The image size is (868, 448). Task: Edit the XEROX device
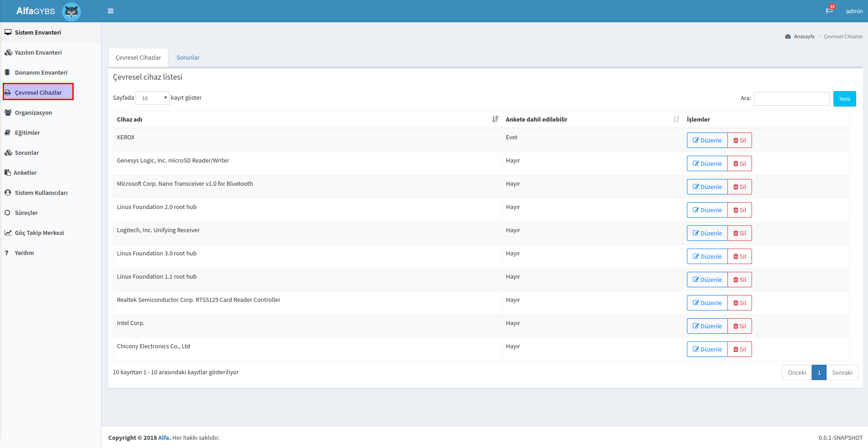click(x=707, y=140)
